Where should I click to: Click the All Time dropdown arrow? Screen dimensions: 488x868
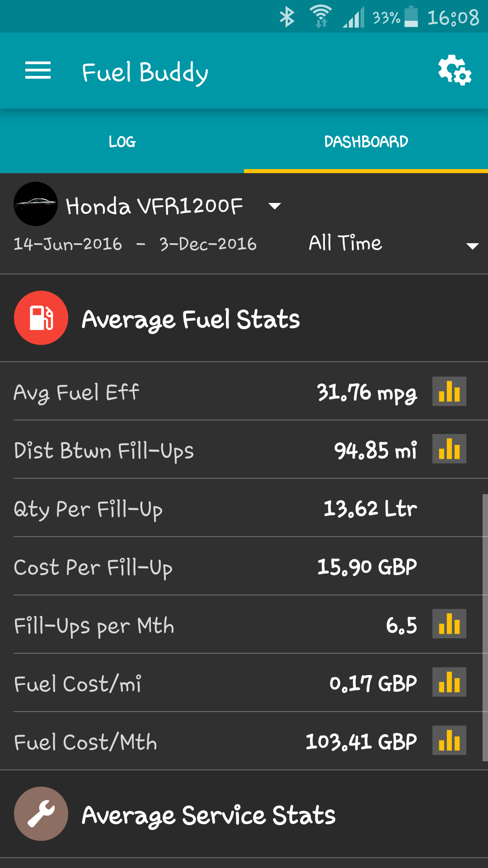[x=472, y=246]
